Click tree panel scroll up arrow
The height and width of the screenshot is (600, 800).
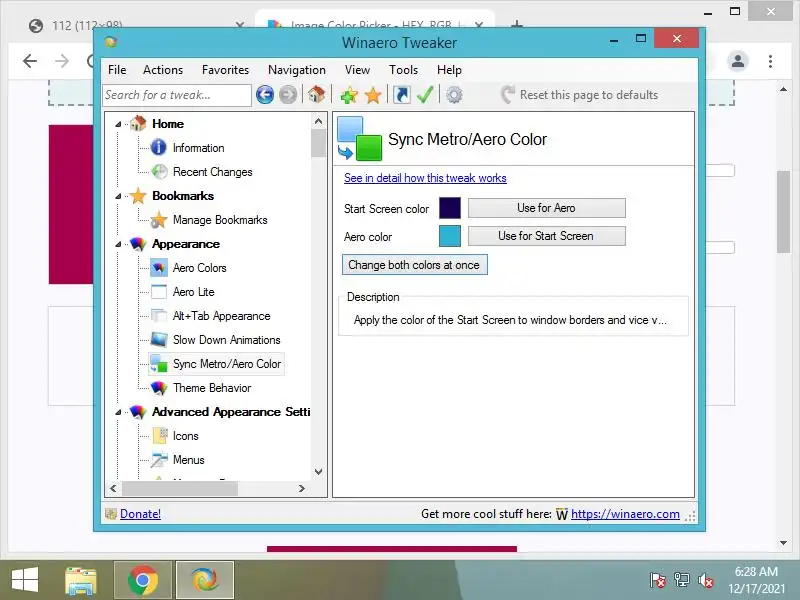pyautogui.click(x=318, y=121)
